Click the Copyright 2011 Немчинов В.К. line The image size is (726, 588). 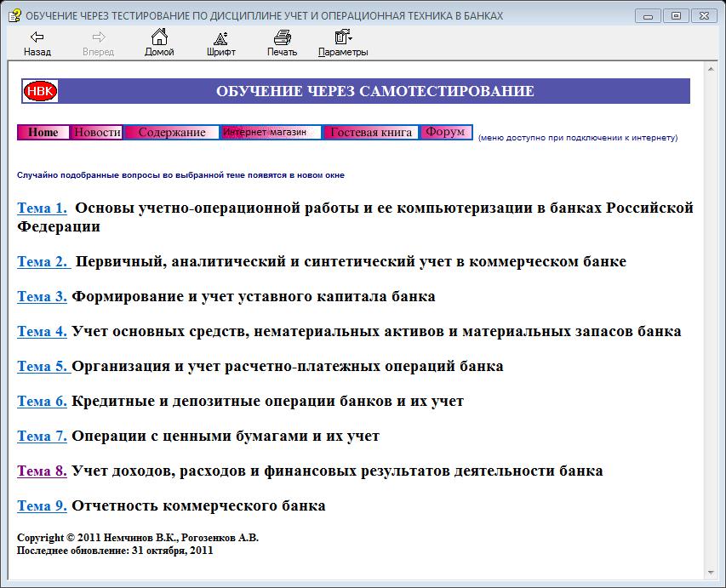pyautogui.click(x=138, y=538)
